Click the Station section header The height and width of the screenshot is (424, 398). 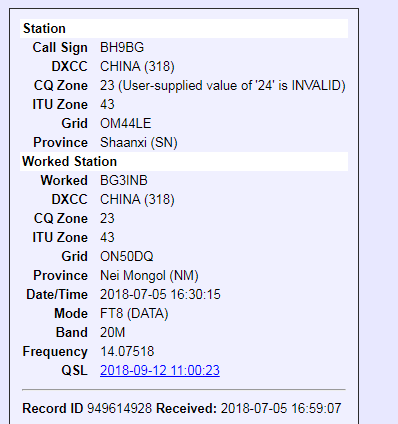coord(184,28)
